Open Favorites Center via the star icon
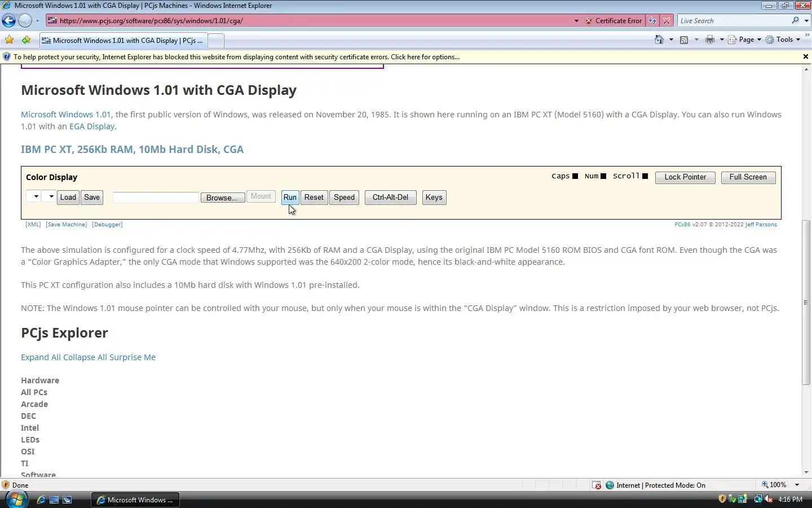 [10, 40]
